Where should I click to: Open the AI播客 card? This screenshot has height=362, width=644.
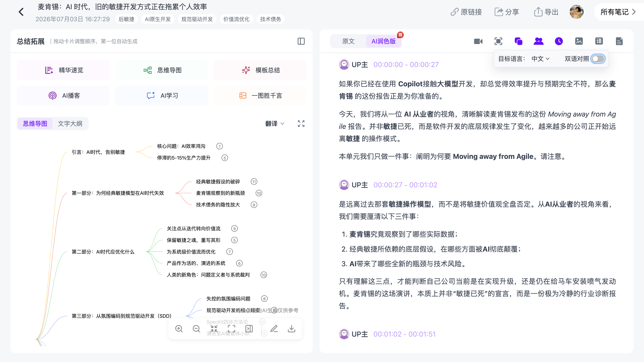point(63,96)
